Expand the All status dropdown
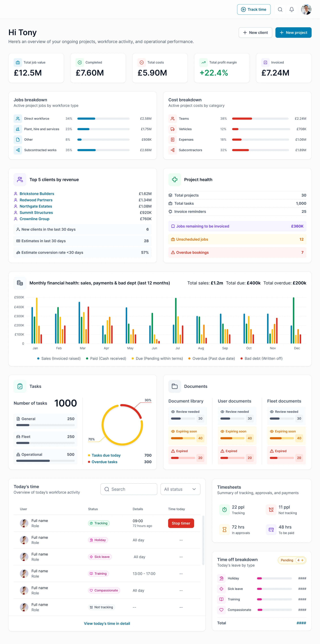 click(x=180, y=489)
